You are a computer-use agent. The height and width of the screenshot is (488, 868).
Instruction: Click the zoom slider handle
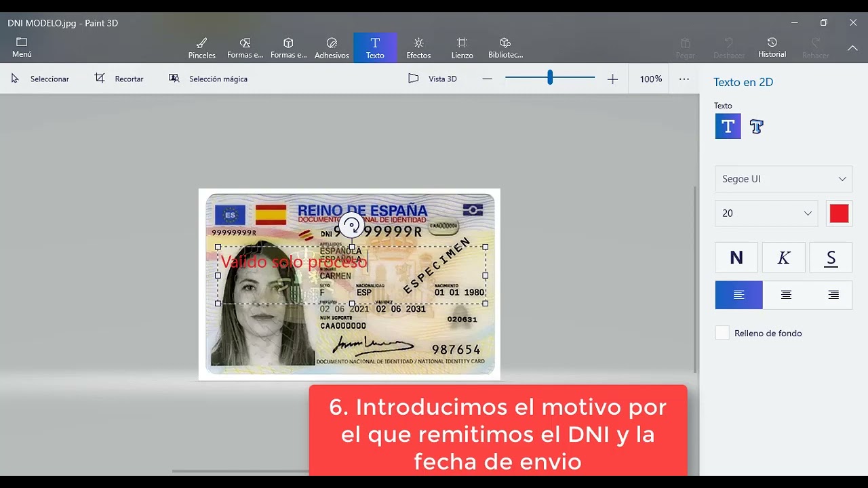tap(550, 78)
